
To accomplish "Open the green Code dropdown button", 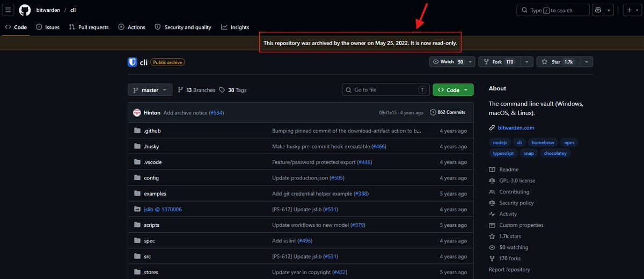I will point(453,90).
